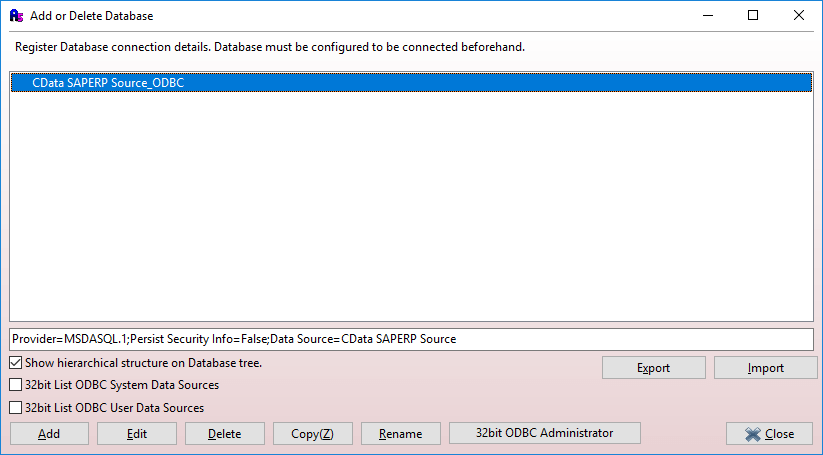Click the connection string text field
The width and height of the screenshot is (823, 455).
point(411,339)
